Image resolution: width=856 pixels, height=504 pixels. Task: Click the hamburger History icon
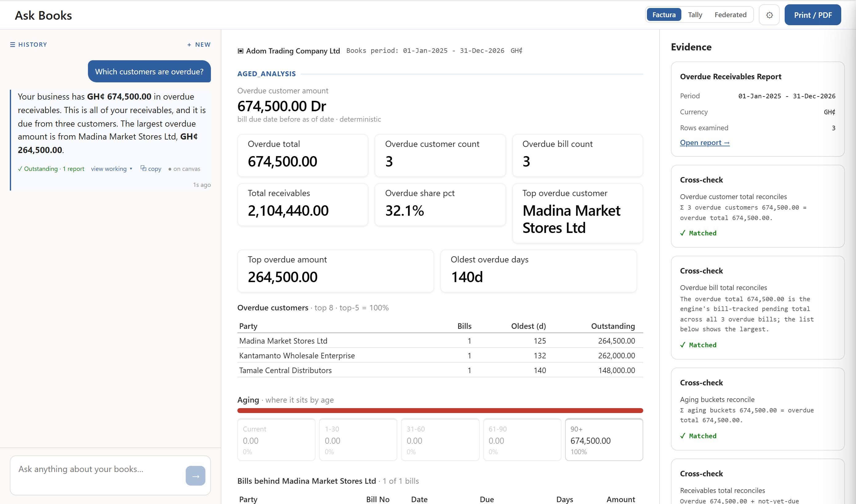point(13,45)
